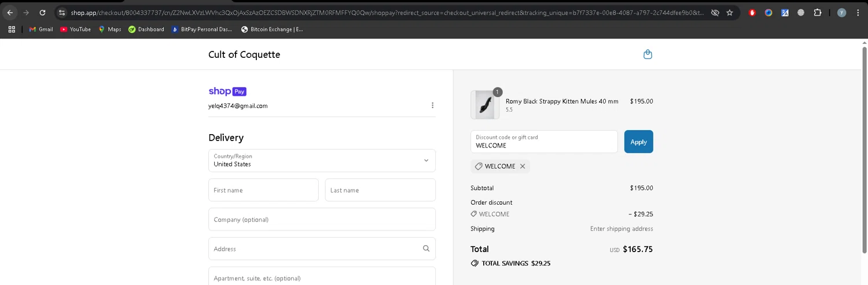The image size is (868, 285).
Task: Open the blue circular browser extension
Action: [x=768, y=12]
